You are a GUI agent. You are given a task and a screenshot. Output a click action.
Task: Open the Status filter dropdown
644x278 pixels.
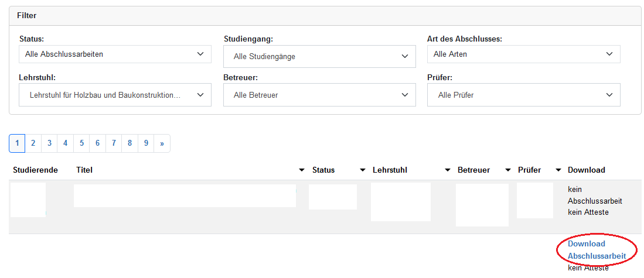[115, 54]
